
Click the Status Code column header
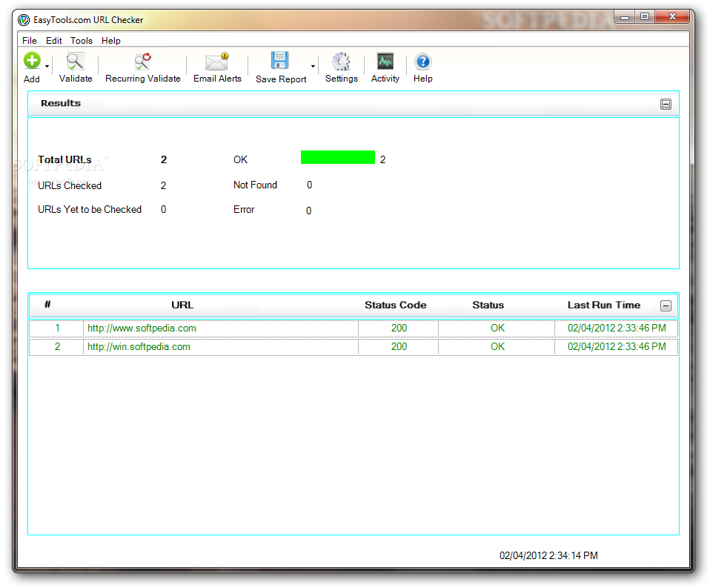pos(395,305)
